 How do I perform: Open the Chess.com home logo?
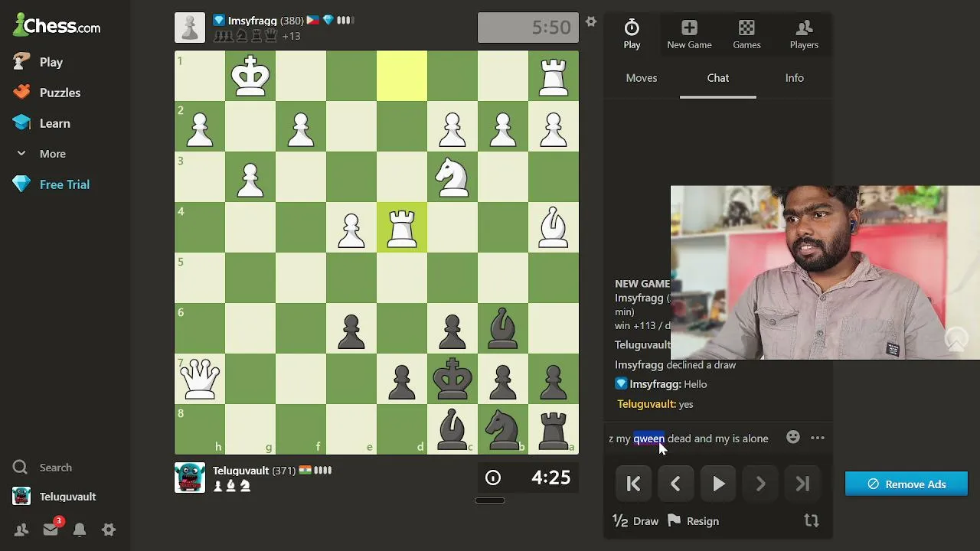coord(57,25)
